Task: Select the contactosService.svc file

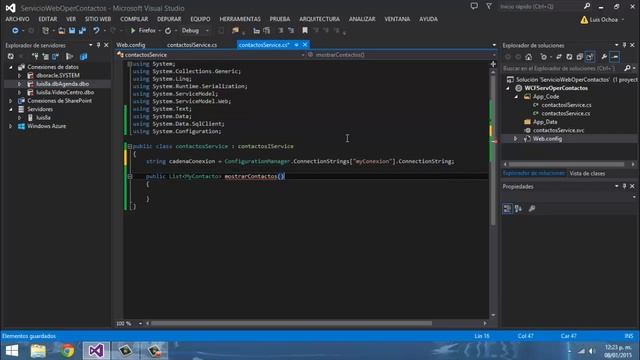Action: click(x=558, y=131)
